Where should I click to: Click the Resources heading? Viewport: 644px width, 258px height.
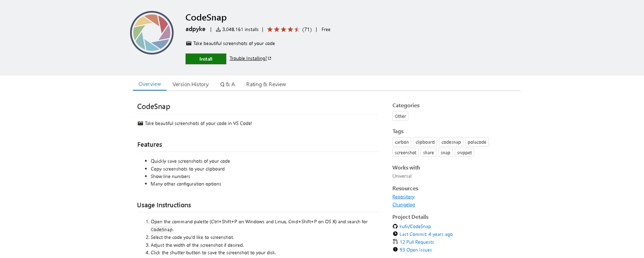406,189
